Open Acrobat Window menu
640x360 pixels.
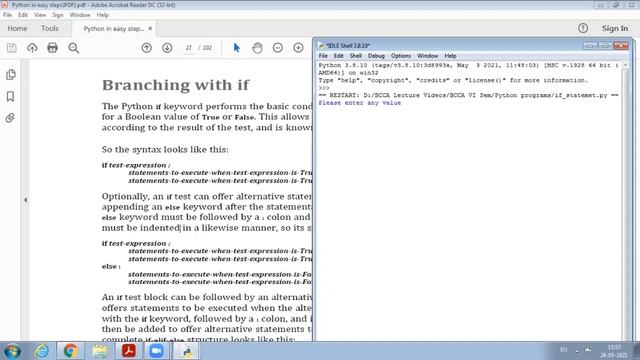tap(80, 15)
